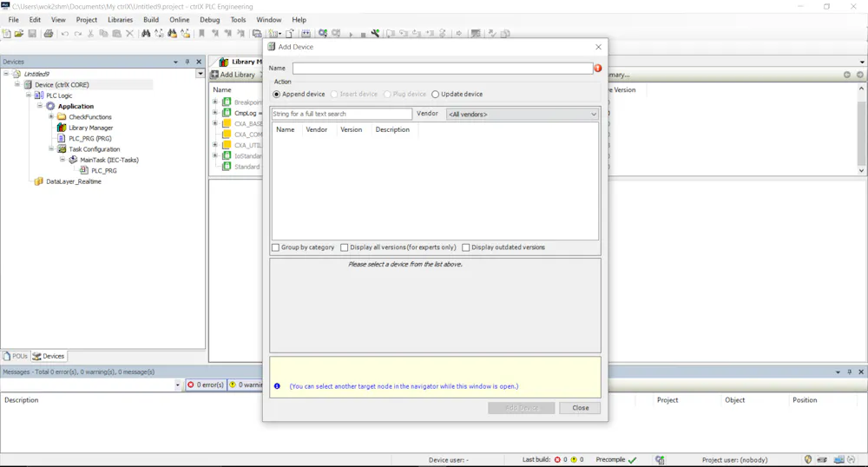Click the Application gear icon in tree
868x467 pixels.
pos(50,106)
